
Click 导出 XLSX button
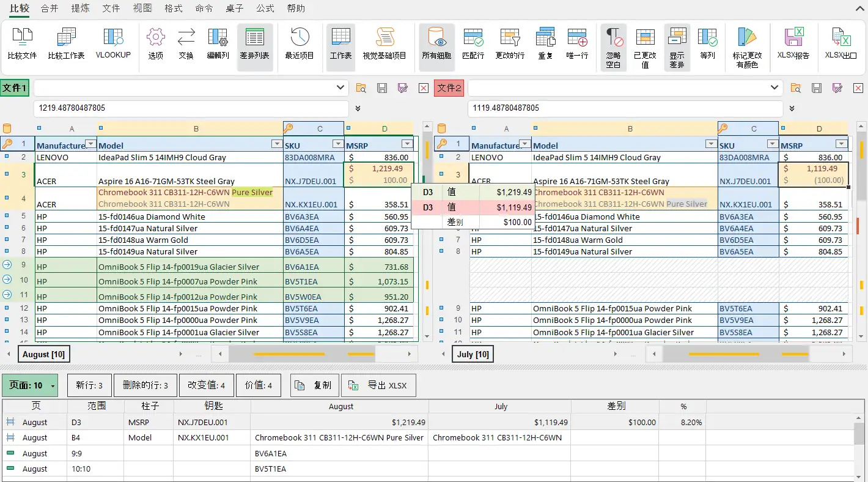point(378,385)
